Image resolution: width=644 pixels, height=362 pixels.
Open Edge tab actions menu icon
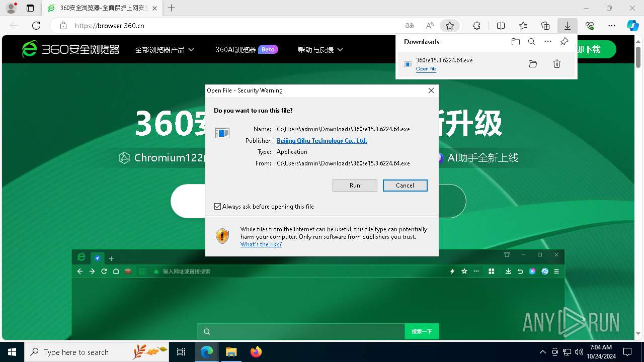[30, 8]
